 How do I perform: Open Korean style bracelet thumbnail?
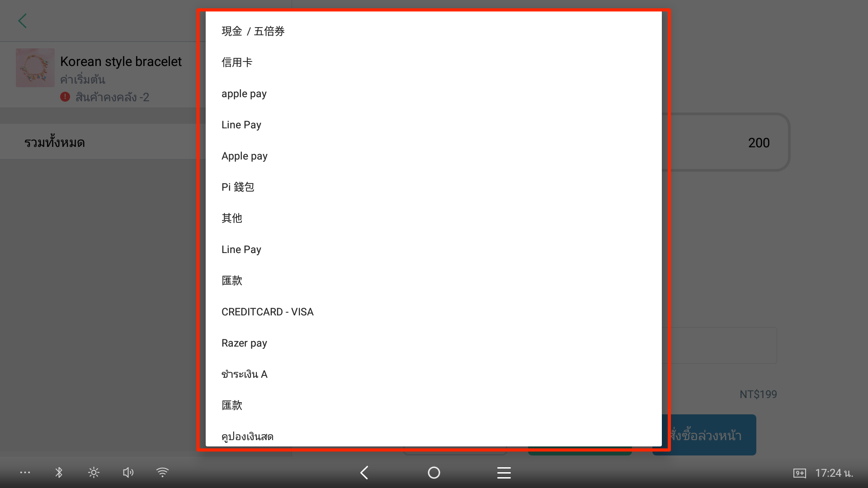click(x=35, y=68)
